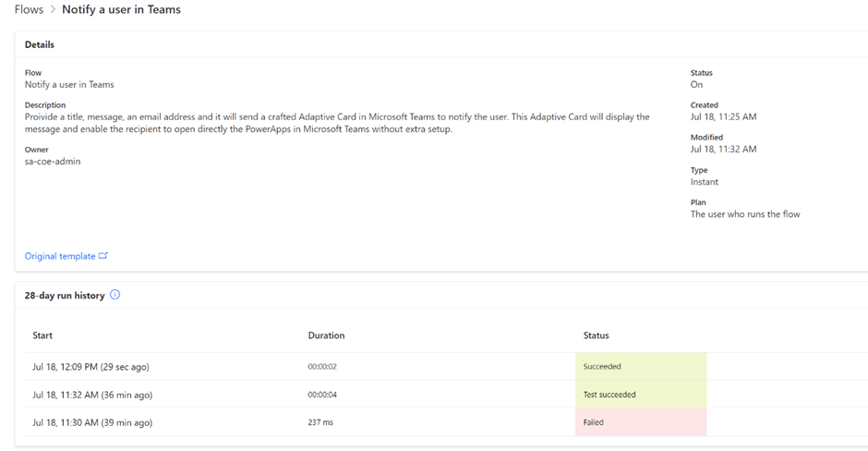Screen dimensions: 868x451
Task: Select the owner name sa-coe-admin
Action: click(53, 162)
